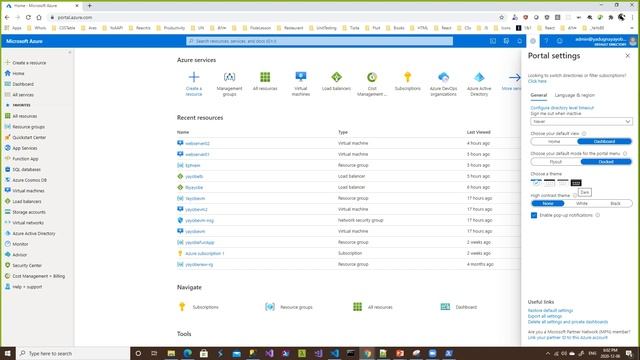Open Management groups service icon
The width and height of the screenshot is (640, 360).
(229, 77)
